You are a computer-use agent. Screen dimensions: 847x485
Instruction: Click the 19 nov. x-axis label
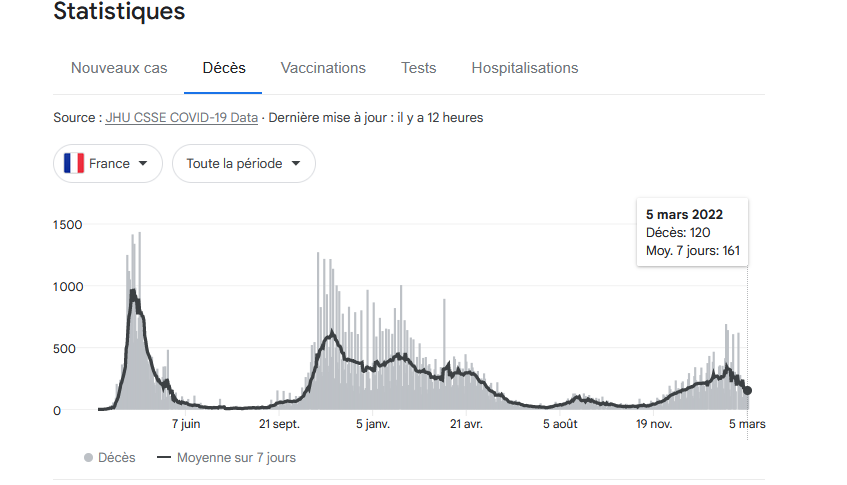point(654,424)
